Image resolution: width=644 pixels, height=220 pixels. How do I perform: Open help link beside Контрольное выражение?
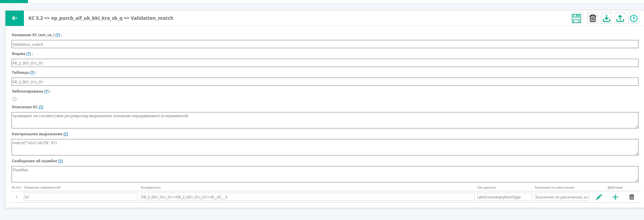(66, 134)
